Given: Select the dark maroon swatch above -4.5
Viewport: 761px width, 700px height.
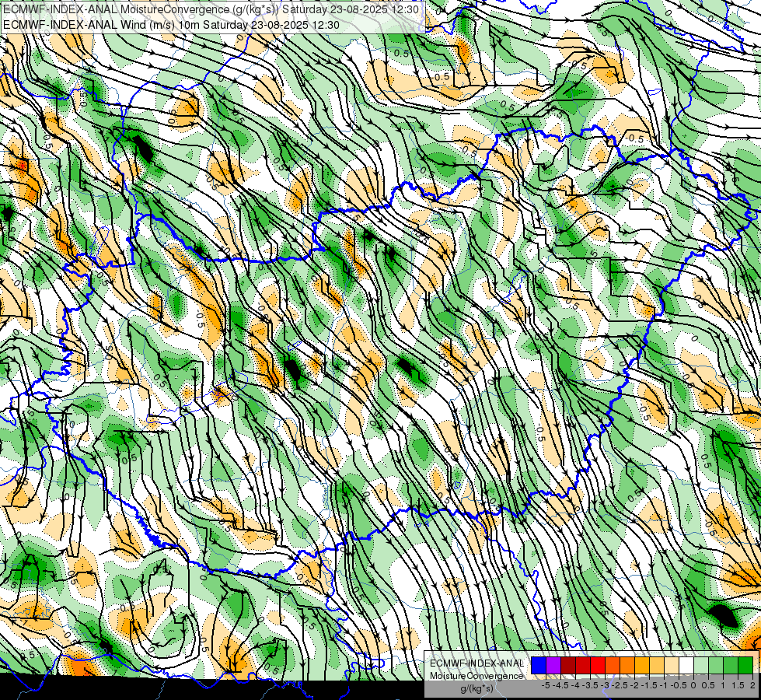Looking at the screenshot, I should coord(568,666).
